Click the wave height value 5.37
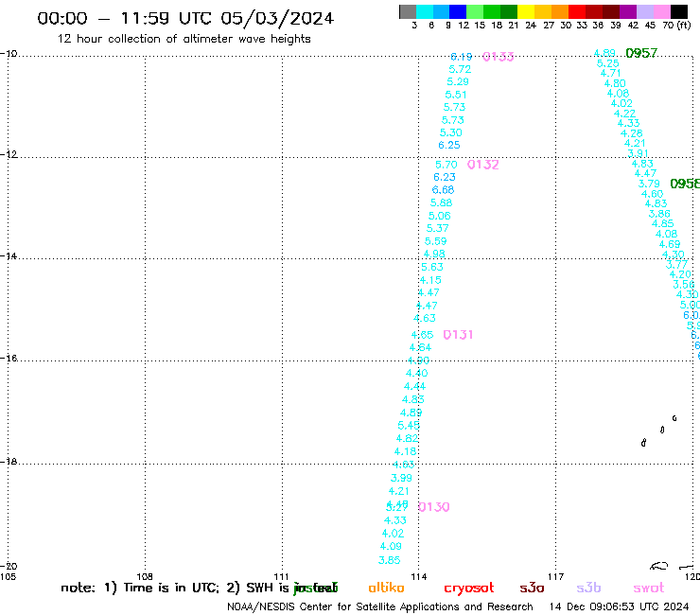Viewport: 700px width, 615px height. coord(437,229)
